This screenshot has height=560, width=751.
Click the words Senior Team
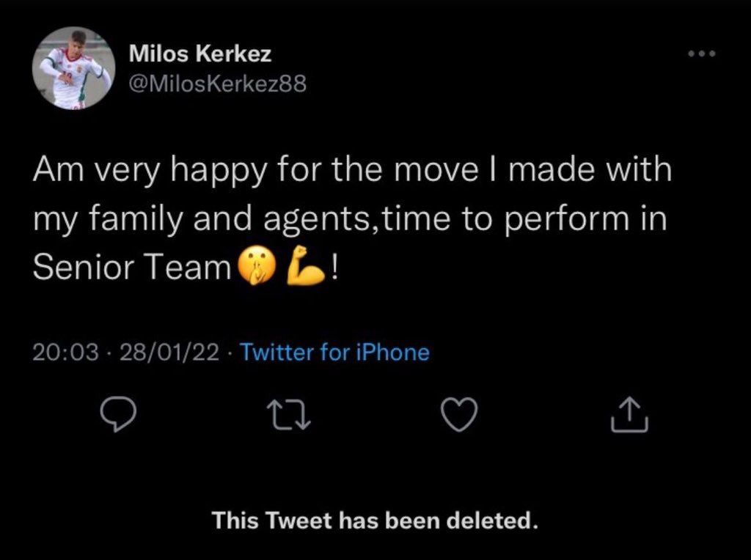[132, 270]
